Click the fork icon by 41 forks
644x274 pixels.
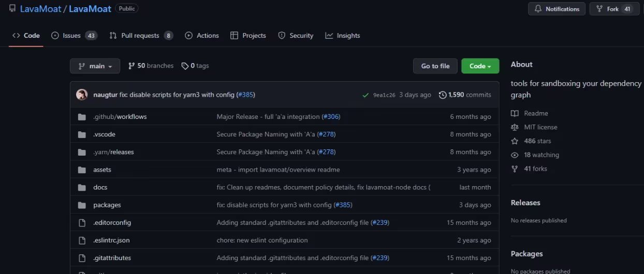[x=515, y=169]
